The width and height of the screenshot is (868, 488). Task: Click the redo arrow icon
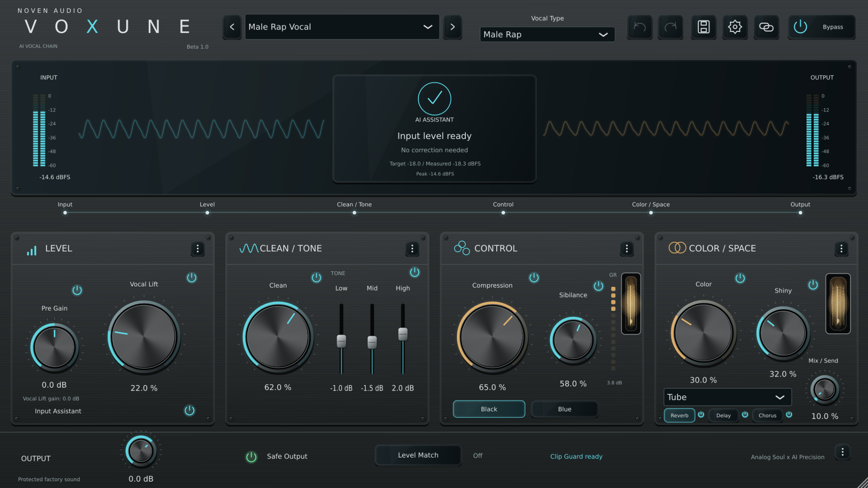[670, 27]
